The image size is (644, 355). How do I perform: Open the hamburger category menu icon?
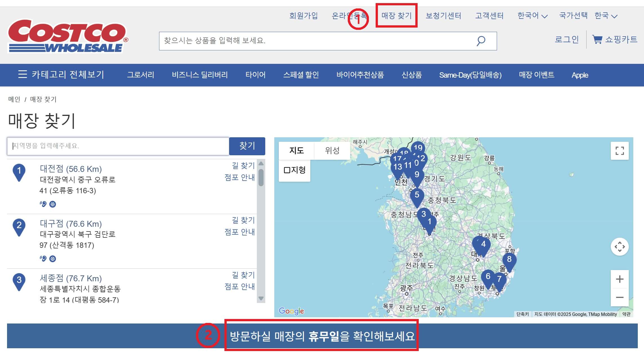(23, 75)
